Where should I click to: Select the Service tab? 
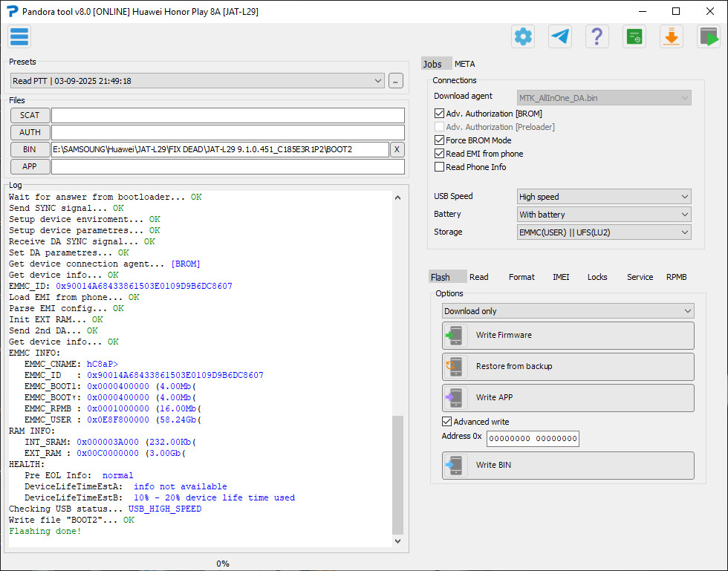coord(640,277)
